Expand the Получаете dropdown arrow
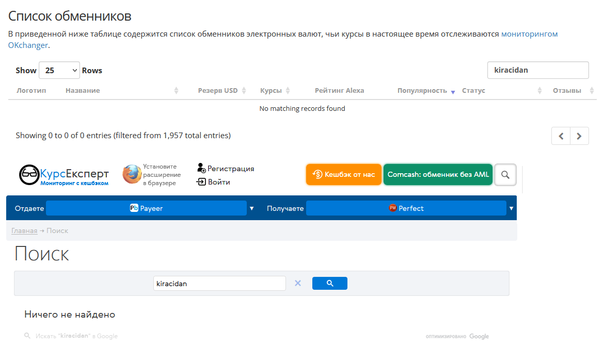 click(x=511, y=208)
